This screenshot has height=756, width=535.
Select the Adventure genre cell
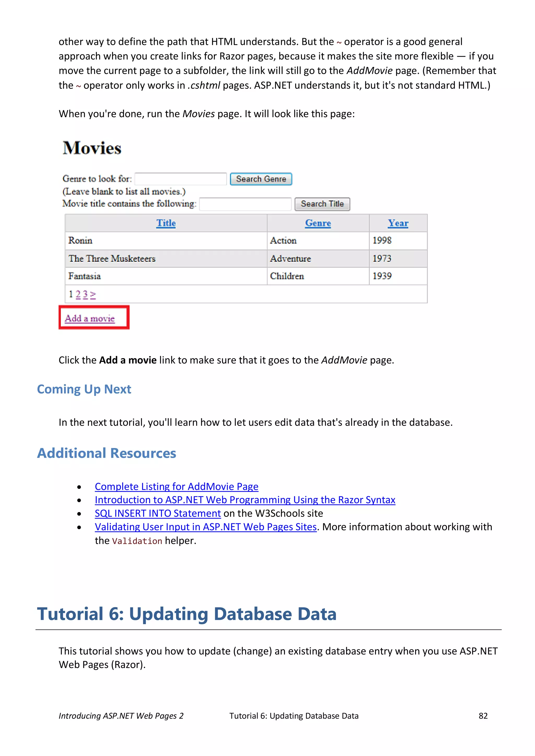318,259
